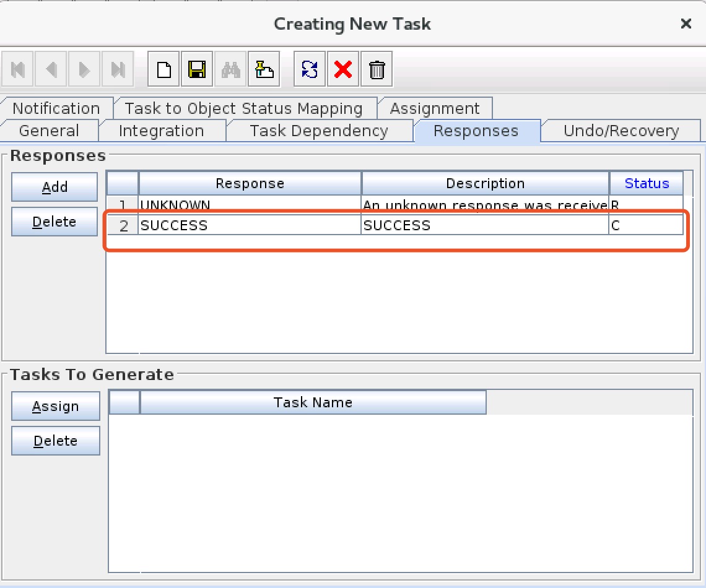This screenshot has width=706, height=588.
Task: Click the 'An unknown response was receive' description
Action: (485, 205)
